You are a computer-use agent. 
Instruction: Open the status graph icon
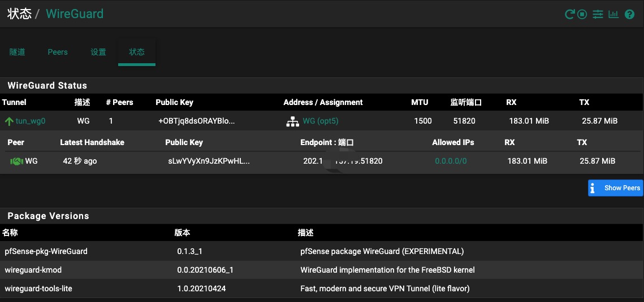click(x=613, y=14)
